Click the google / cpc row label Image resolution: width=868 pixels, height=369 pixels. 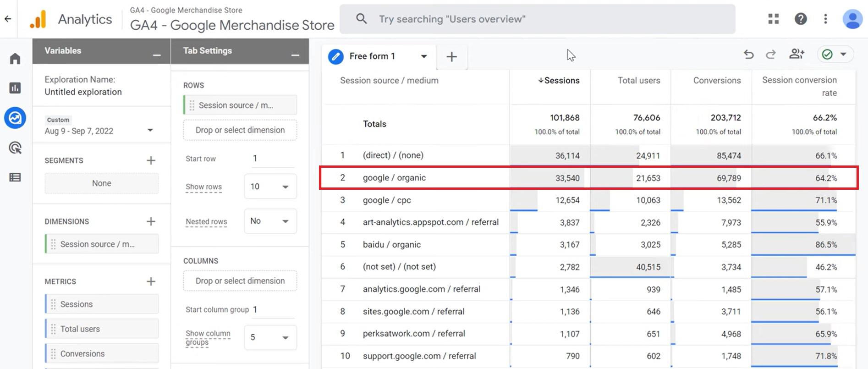387,200
